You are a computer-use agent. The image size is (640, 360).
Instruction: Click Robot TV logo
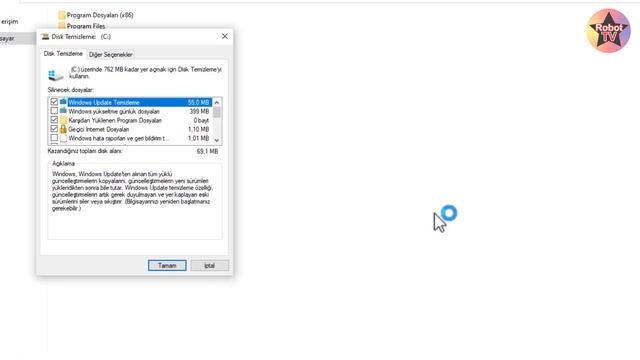tap(608, 31)
